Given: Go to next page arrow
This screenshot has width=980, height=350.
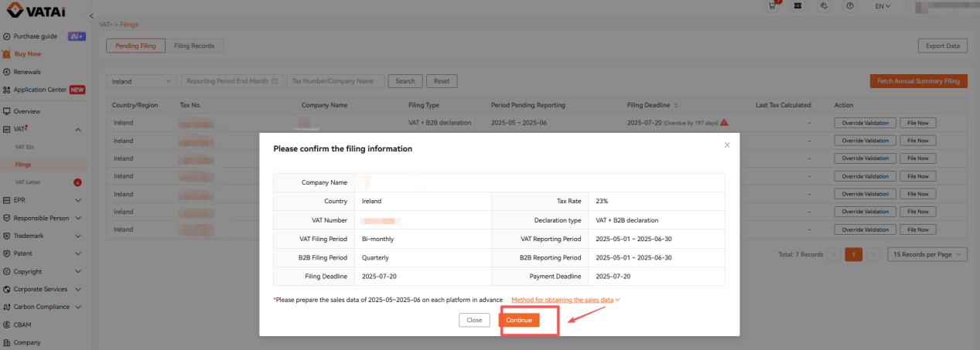Looking at the screenshot, I should click(x=873, y=253).
